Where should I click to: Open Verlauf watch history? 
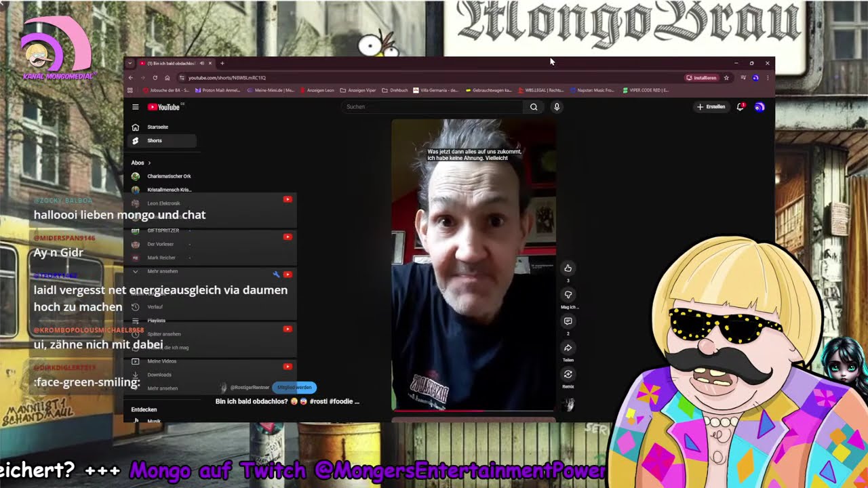coord(161,307)
